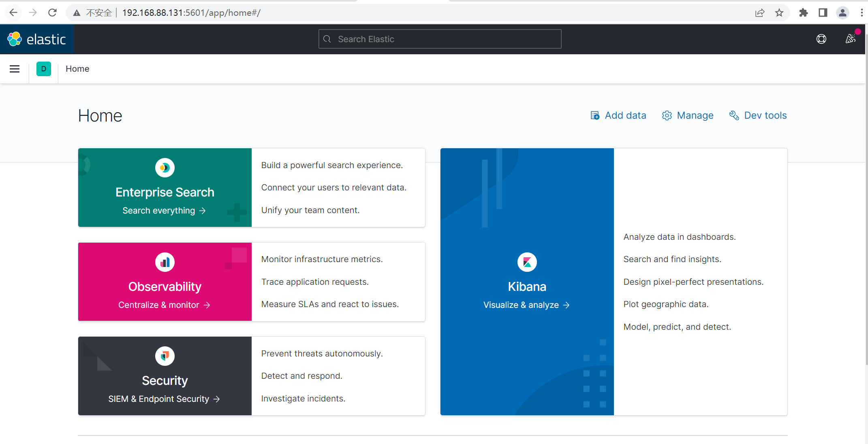Open the D space selector avatar
The height and width of the screenshot is (444, 868).
(44, 69)
